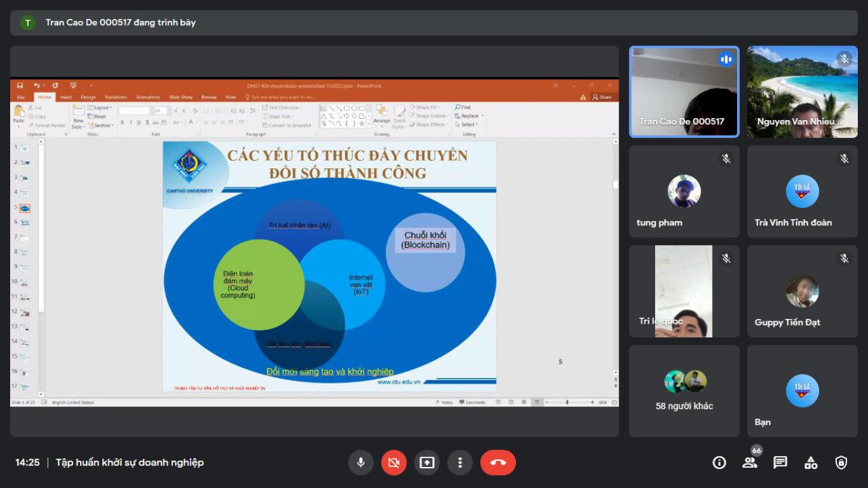This screenshot has height=488, width=868.
Task: Open the chat with everyone panel
Action: tap(780, 463)
